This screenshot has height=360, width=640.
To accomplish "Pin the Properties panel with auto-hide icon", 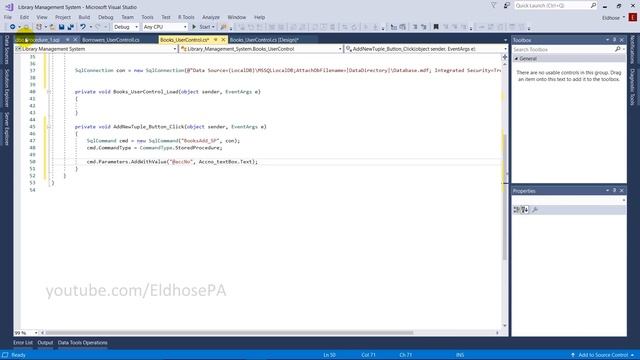I will coord(614,191).
